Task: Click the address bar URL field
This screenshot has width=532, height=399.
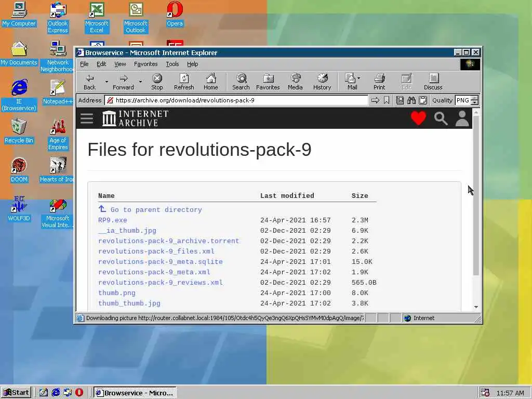Action: (236, 100)
